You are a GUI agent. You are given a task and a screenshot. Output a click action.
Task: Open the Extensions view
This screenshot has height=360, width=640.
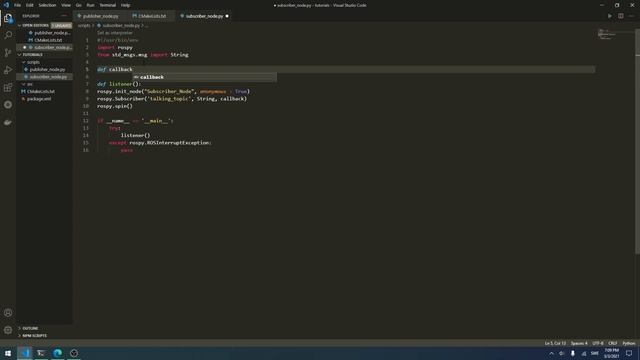click(x=8, y=87)
